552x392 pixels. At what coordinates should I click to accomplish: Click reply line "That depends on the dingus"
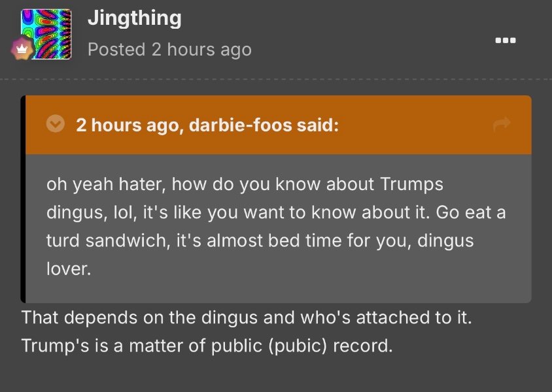coord(247,318)
